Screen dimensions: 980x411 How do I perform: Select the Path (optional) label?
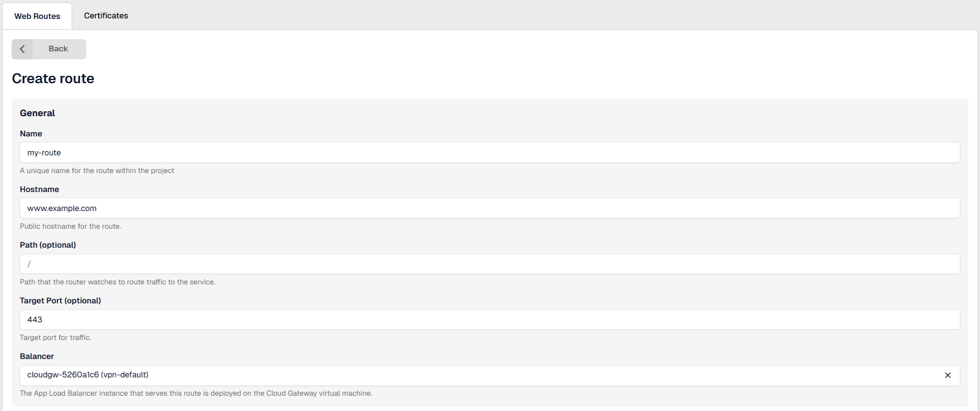click(x=48, y=245)
